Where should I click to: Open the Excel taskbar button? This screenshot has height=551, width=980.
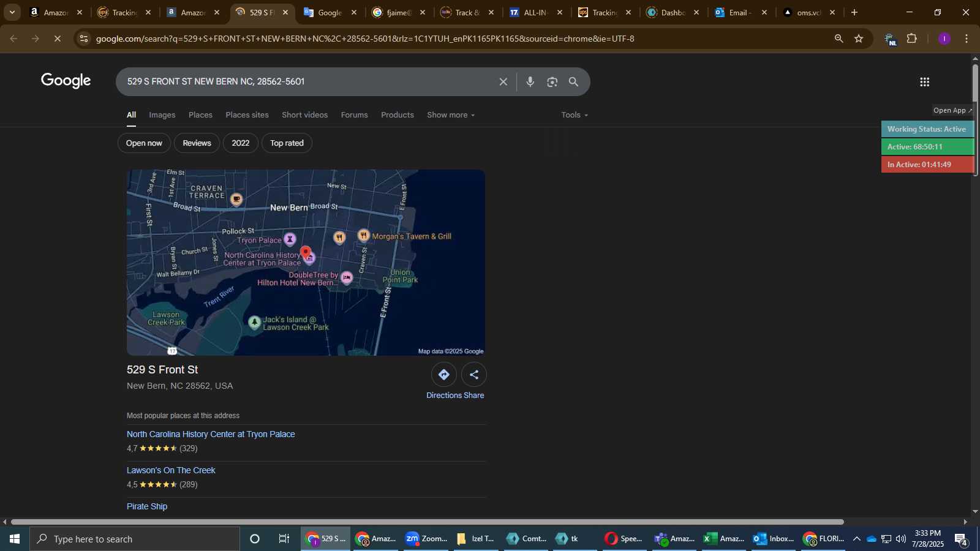click(723, 539)
